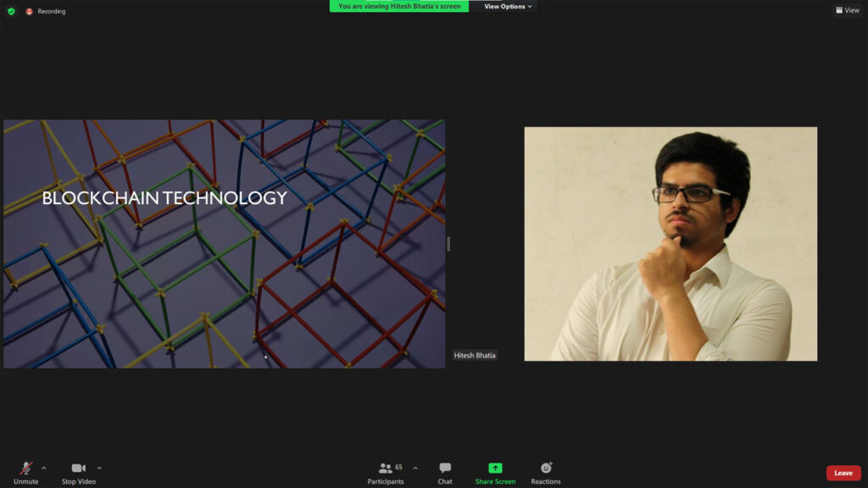The height and width of the screenshot is (488, 868).
Task: Expand the arrow next to Participants
Action: coord(415,468)
